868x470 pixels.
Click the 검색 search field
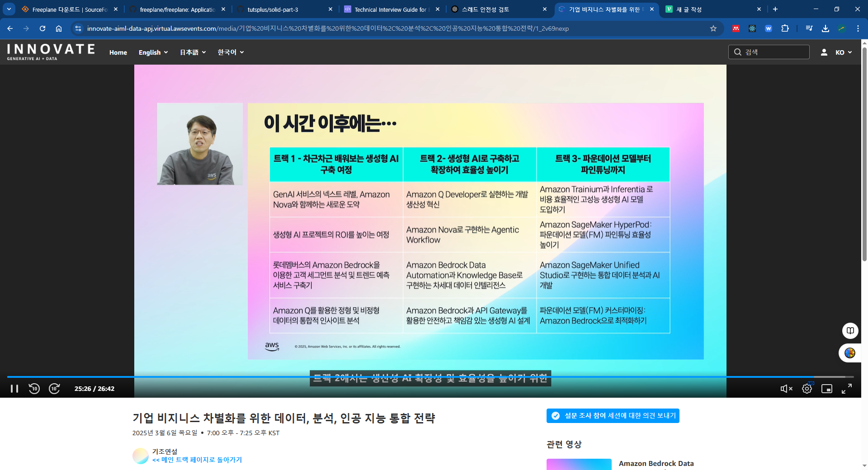click(x=769, y=52)
